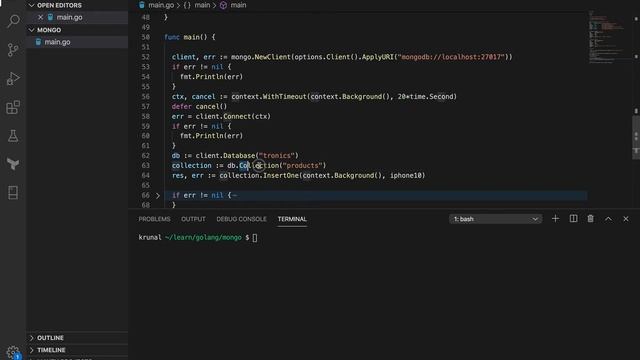Click defer cancel() on line 57
Image resolution: width=640 pixels, height=360 pixels.
pyautogui.click(x=199, y=107)
